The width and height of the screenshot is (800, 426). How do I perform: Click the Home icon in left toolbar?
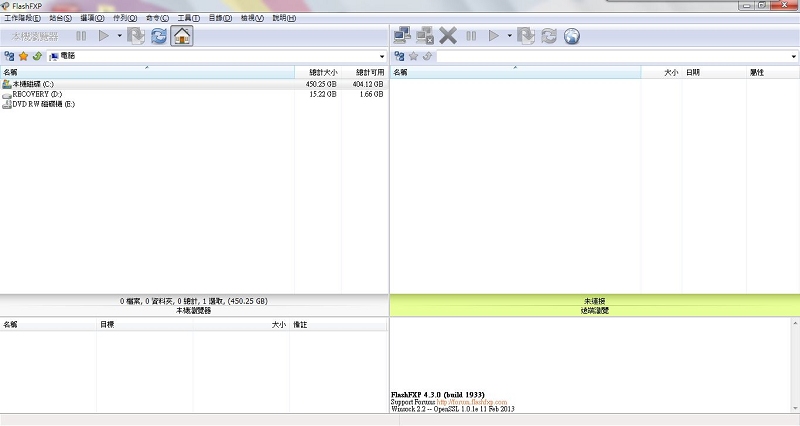pyautogui.click(x=182, y=36)
